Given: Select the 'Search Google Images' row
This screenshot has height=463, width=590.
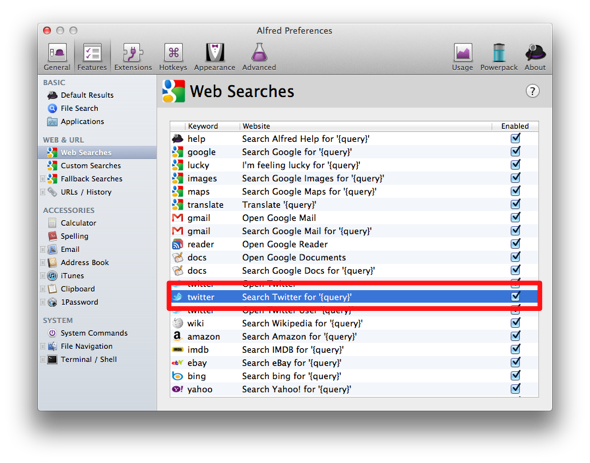Looking at the screenshot, I should [354, 178].
